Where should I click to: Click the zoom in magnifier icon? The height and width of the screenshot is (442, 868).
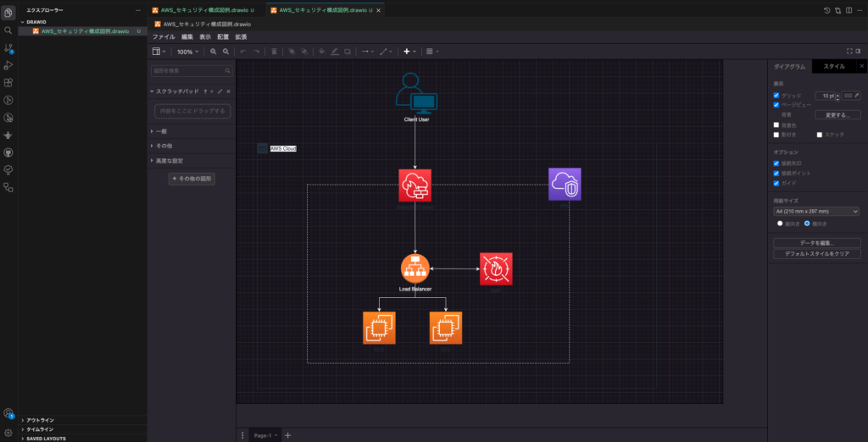tap(214, 52)
